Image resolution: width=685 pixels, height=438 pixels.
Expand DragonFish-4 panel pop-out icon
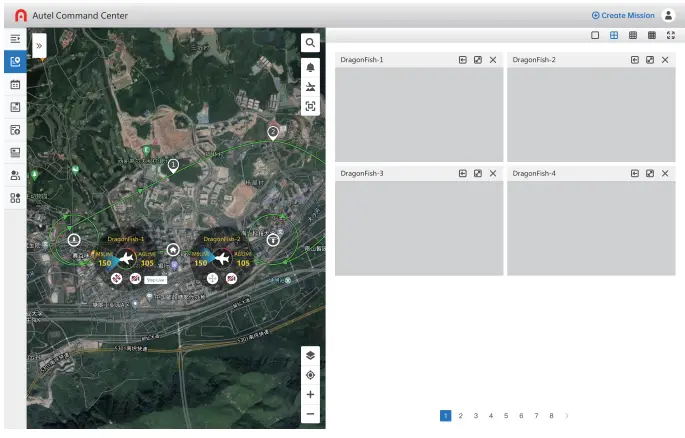coord(650,173)
